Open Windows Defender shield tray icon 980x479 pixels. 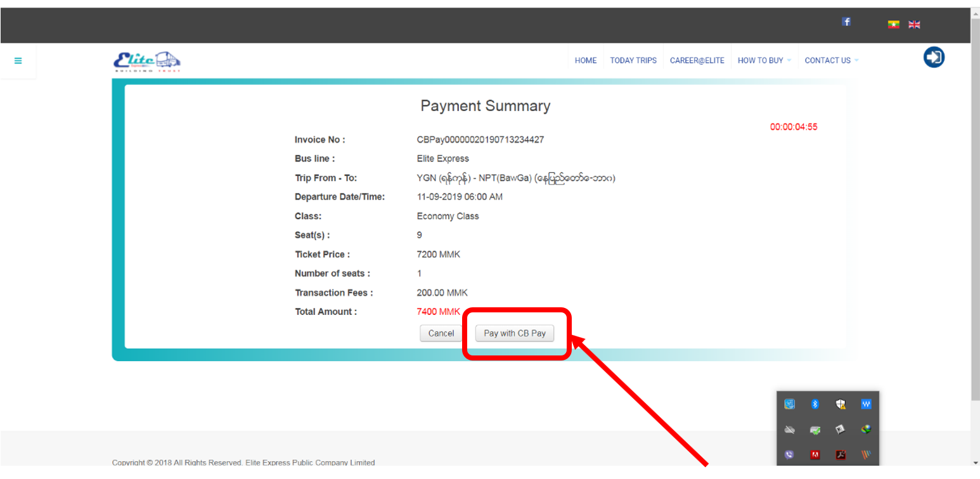pos(841,404)
